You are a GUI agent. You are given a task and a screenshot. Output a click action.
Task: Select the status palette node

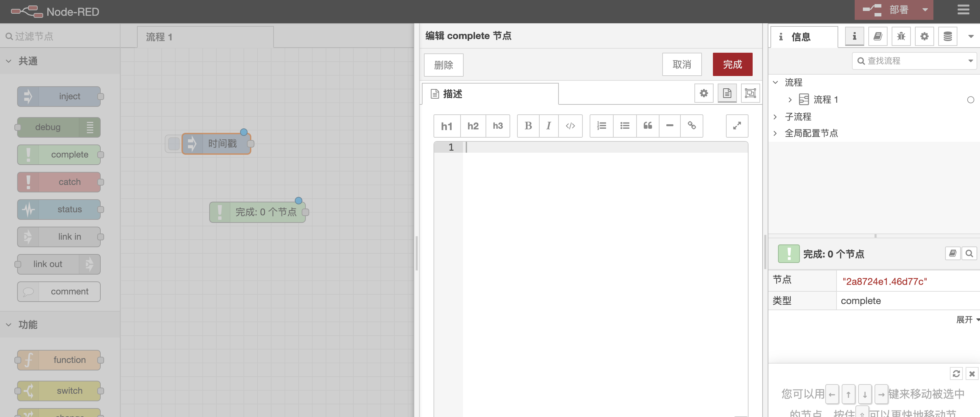point(59,209)
